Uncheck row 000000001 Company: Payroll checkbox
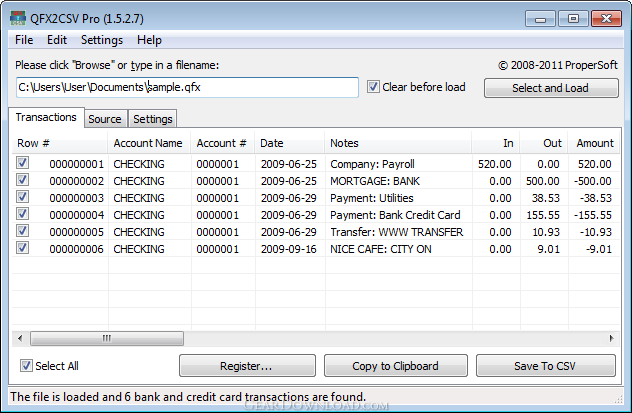The width and height of the screenshot is (632, 413). 23,163
